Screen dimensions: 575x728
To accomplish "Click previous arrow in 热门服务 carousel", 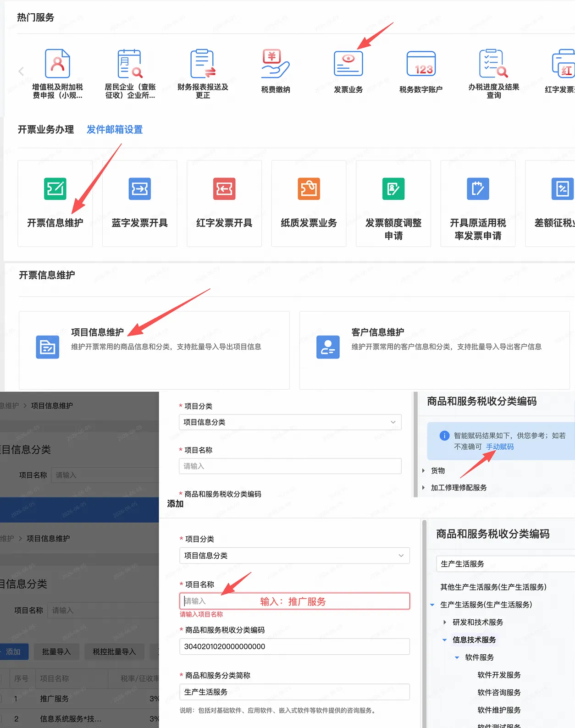I will 21,71.
